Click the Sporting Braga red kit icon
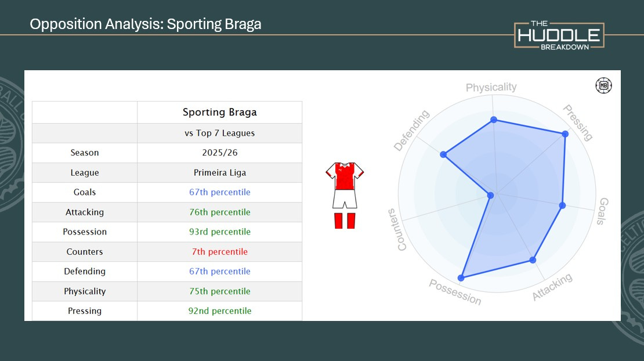This screenshot has height=361, width=644. [345, 195]
